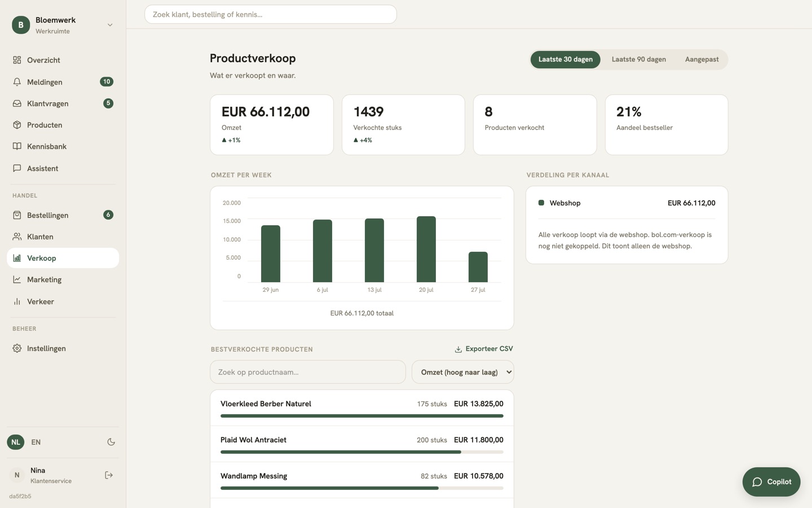
Task: Select the Laatste 30 dagen range
Action: (x=566, y=59)
